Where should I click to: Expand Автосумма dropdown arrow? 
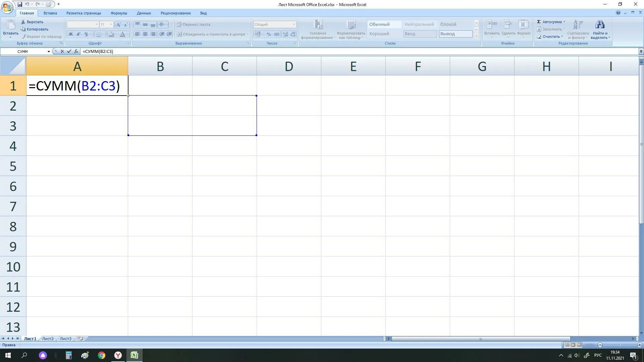pos(564,22)
